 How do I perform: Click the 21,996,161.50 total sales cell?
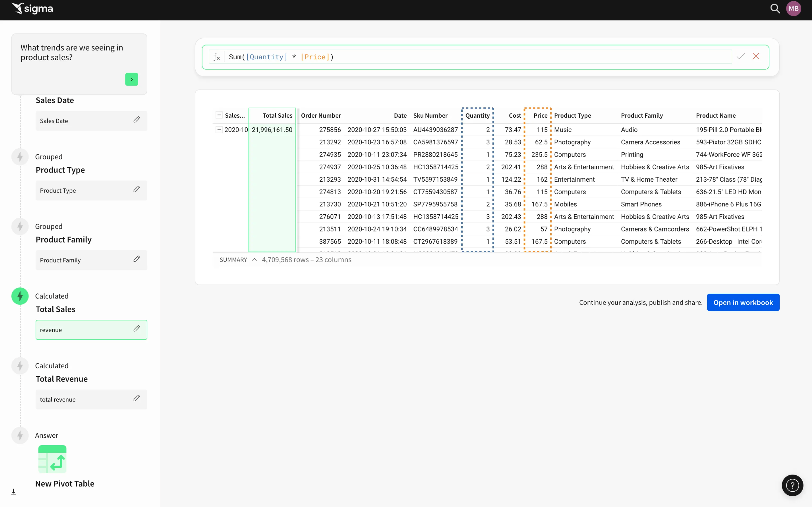pyautogui.click(x=272, y=130)
